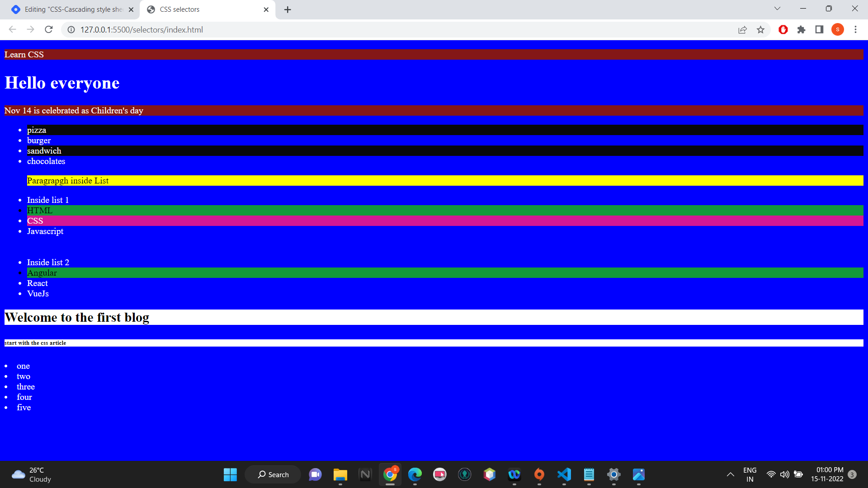Open the weather widget 26°C Cloudy
Screen dimensions: 868x488
(32, 474)
